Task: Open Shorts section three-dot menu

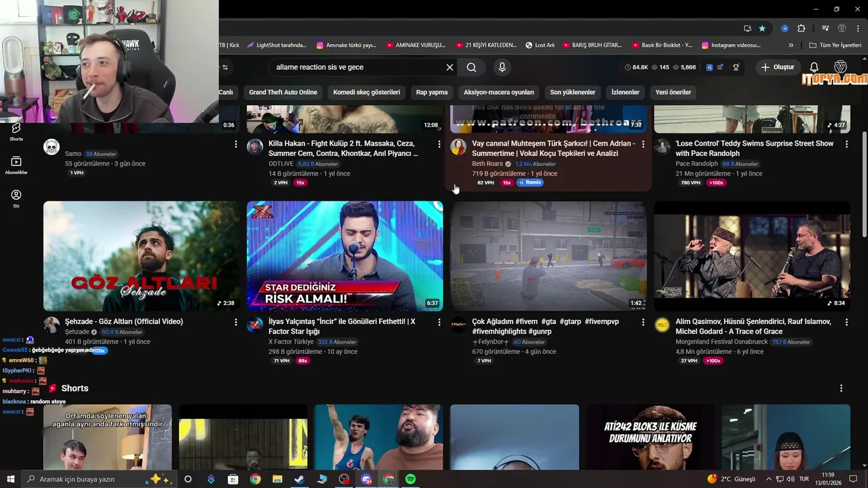Action: pos(841,388)
